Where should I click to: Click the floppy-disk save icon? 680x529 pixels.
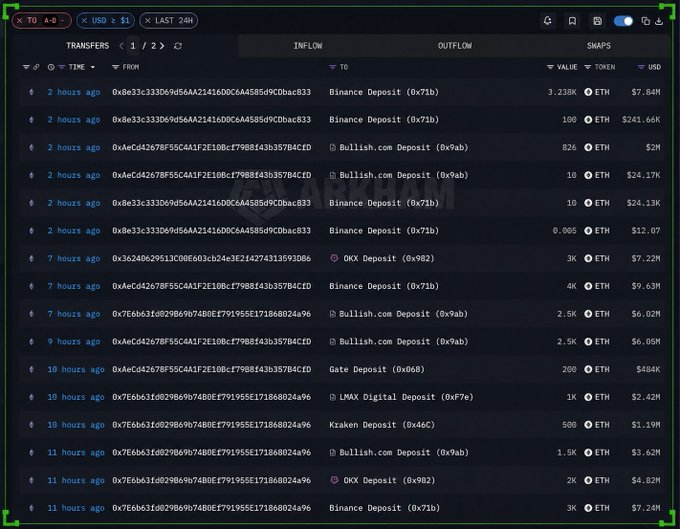[x=597, y=21]
